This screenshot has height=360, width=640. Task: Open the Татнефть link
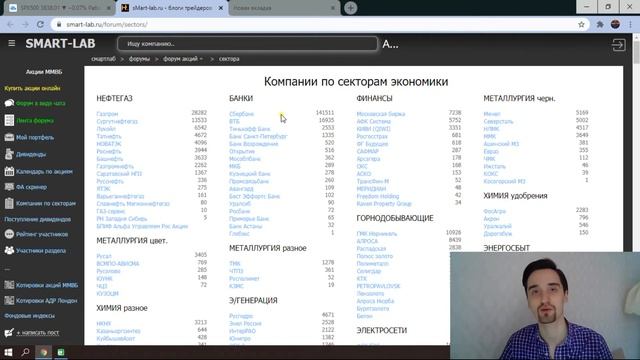[x=109, y=136]
